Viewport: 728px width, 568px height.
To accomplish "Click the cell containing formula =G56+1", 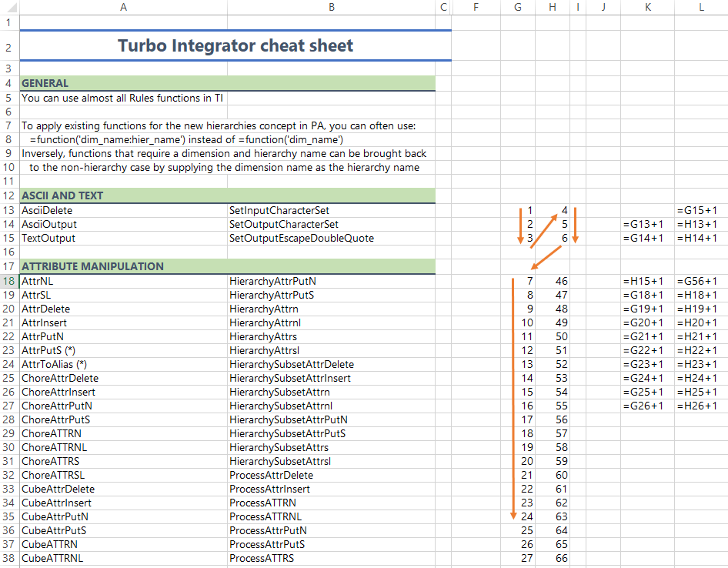I will pos(701,282).
